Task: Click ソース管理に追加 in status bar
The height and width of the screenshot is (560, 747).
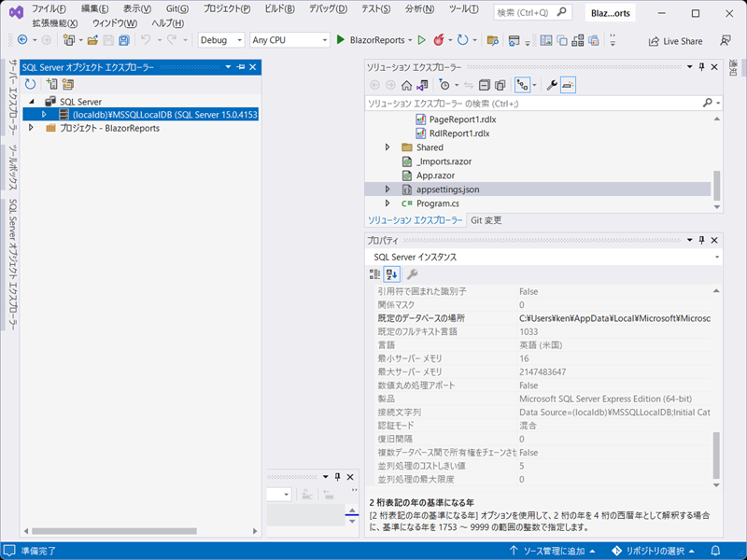Action: [x=553, y=551]
